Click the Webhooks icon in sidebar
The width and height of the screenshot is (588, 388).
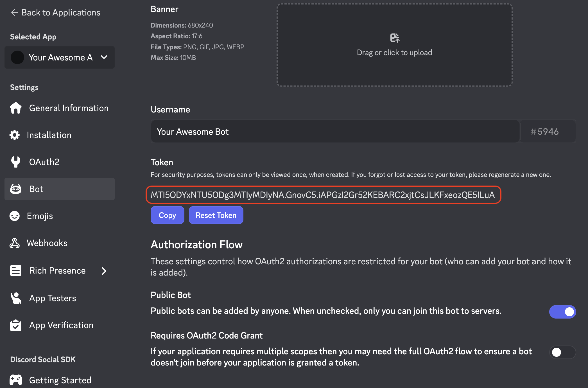pos(15,243)
